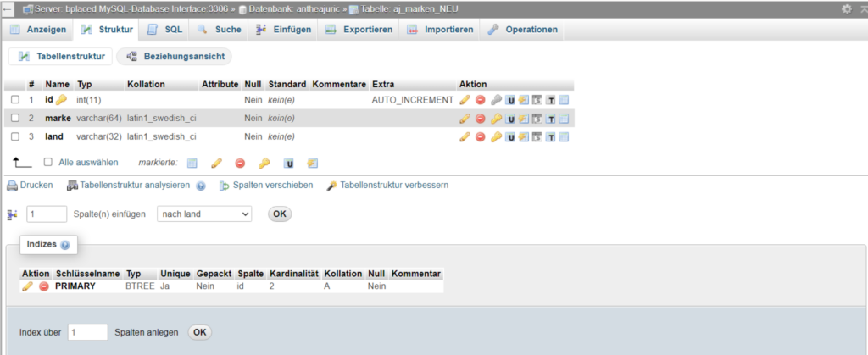Edit the PRIMARY index pencil icon
The height and width of the screenshot is (355, 868).
pyautogui.click(x=28, y=286)
